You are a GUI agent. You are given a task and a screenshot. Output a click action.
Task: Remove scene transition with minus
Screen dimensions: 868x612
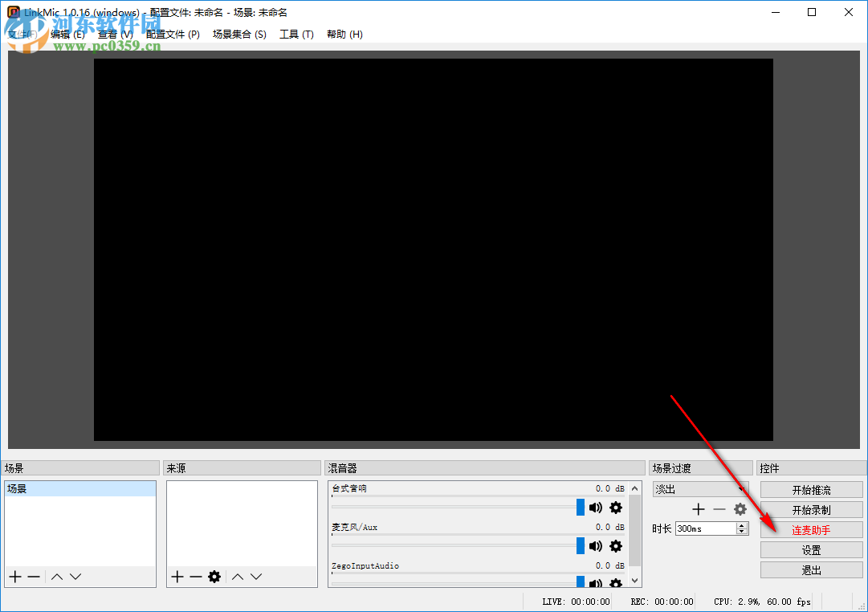tap(719, 509)
